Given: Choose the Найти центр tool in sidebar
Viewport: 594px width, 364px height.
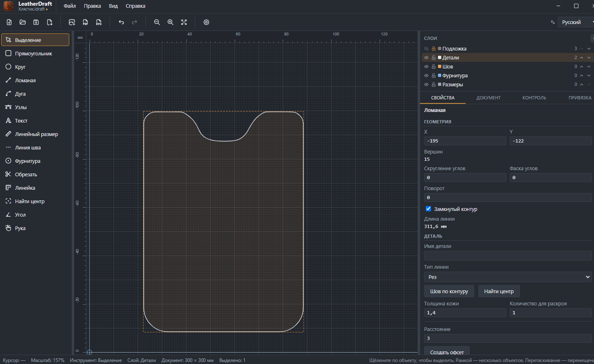Looking at the screenshot, I should [35, 201].
